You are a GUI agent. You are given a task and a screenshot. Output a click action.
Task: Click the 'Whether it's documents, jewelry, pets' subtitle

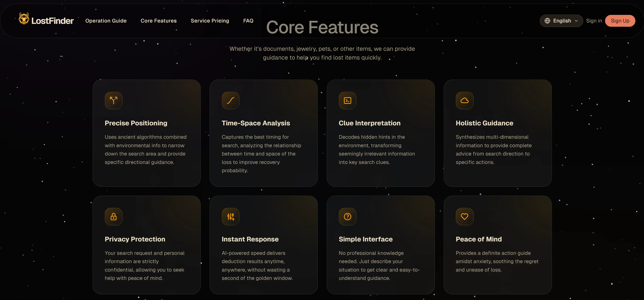pos(322,53)
